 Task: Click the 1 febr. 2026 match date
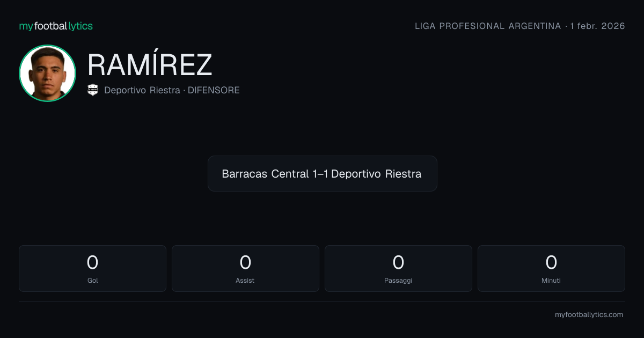[x=597, y=26]
